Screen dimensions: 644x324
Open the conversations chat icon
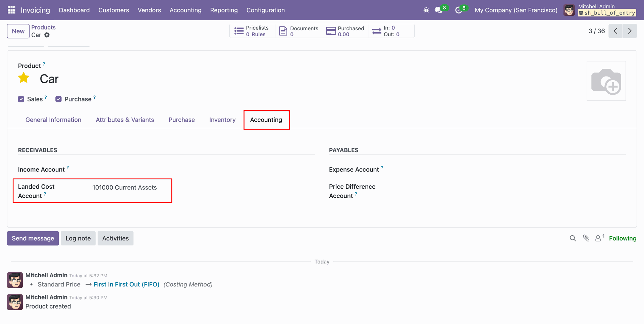click(438, 10)
